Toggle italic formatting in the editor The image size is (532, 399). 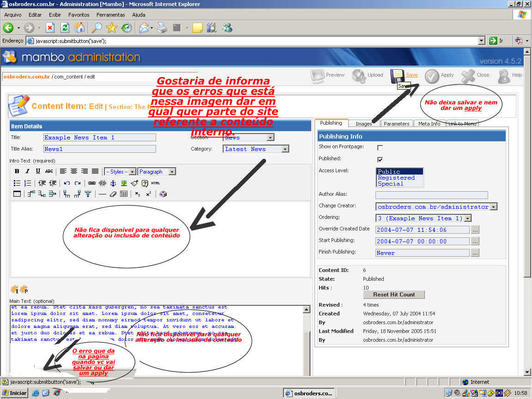tap(28, 171)
